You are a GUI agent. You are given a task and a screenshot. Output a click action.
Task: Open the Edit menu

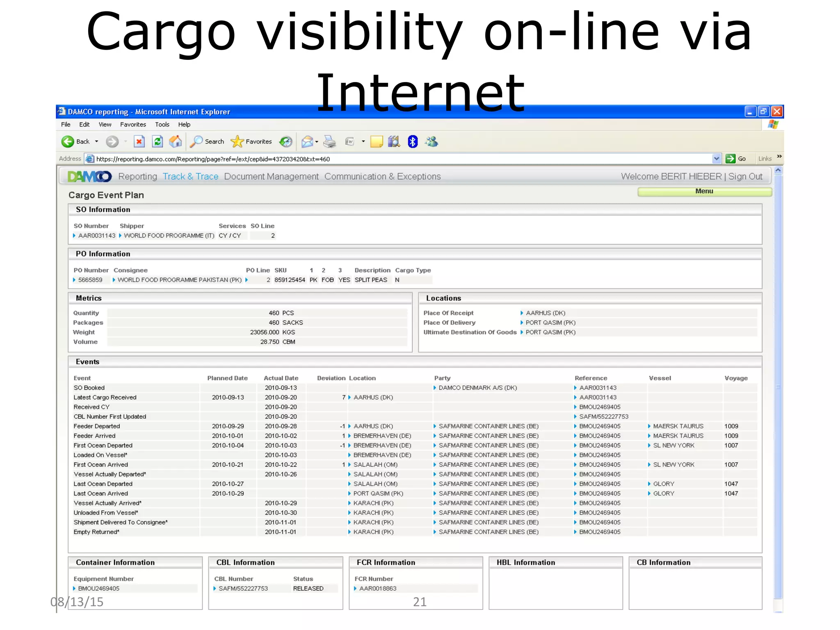(84, 124)
